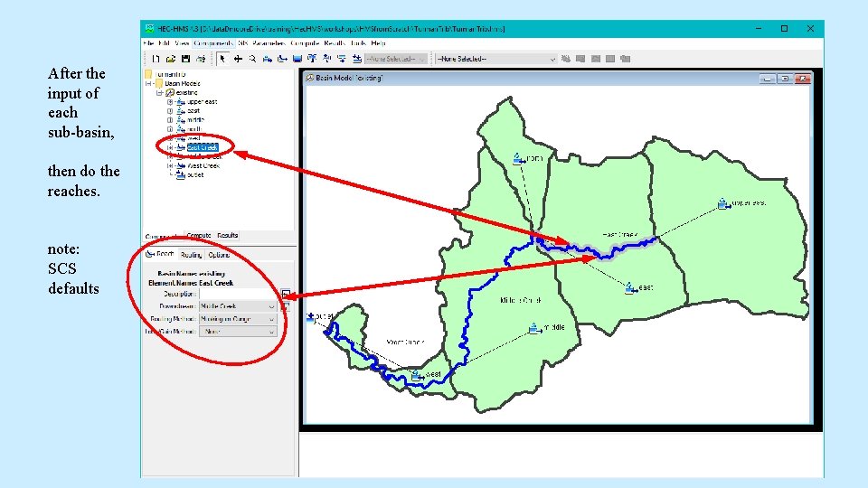Maximize the Basin Model existing window
This screenshot has height=488, width=868.
click(x=785, y=79)
